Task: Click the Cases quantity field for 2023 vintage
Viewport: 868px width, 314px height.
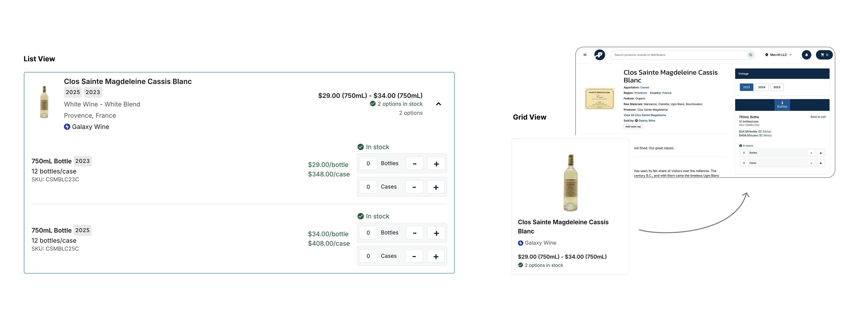Action: tap(368, 187)
